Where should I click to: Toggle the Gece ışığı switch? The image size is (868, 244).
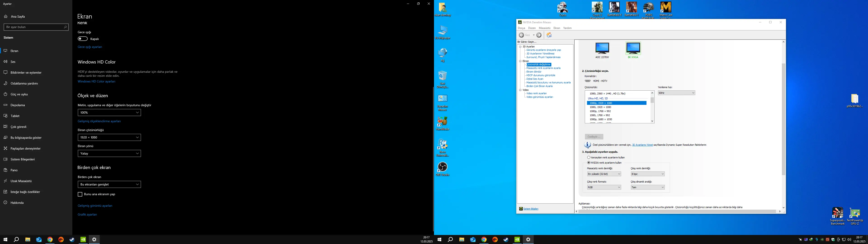83,39
